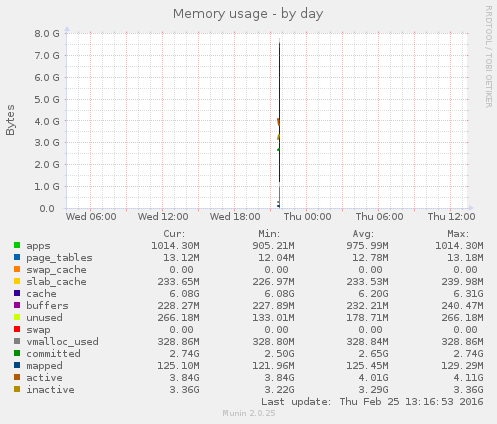Click the green apps legend swatch
This screenshot has height=424, width=497.
click(17, 245)
